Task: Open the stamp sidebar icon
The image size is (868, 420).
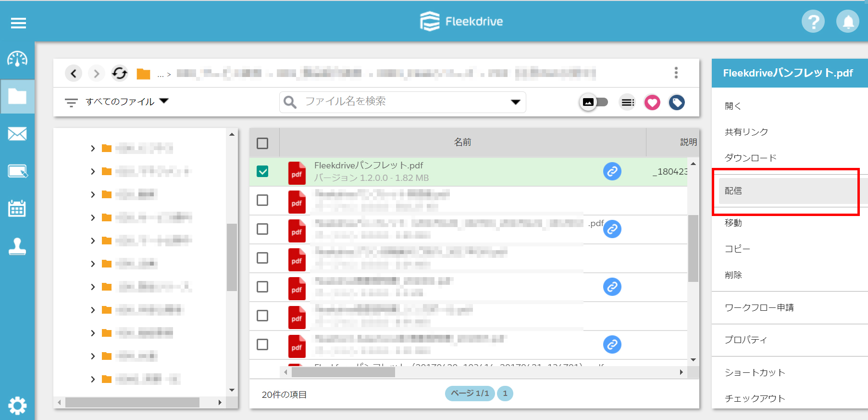Action: 17,246
